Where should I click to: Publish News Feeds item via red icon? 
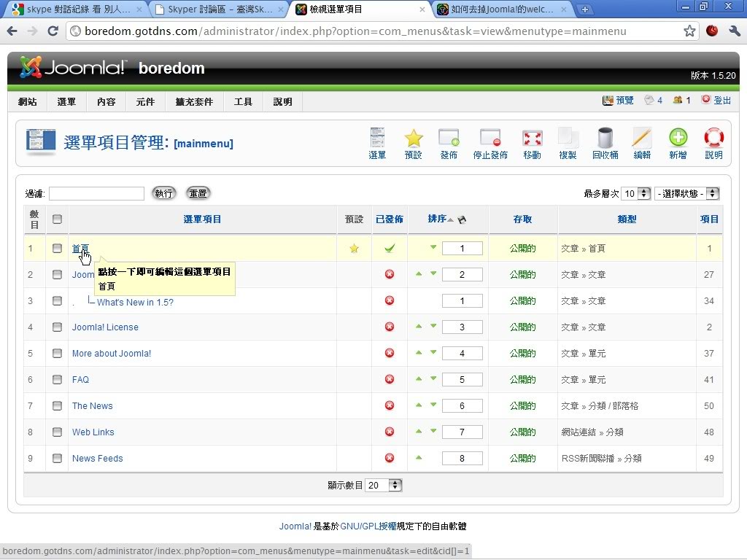coord(390,458)
